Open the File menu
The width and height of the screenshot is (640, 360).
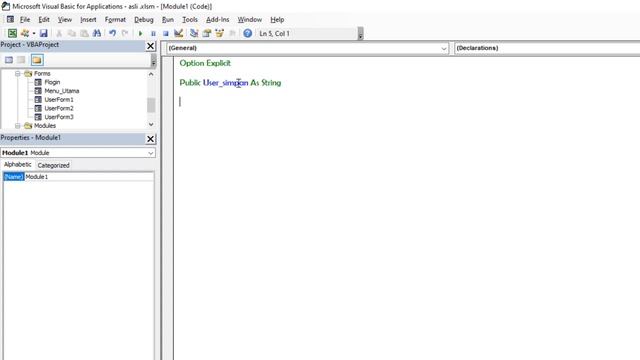(x=25, y=20)
